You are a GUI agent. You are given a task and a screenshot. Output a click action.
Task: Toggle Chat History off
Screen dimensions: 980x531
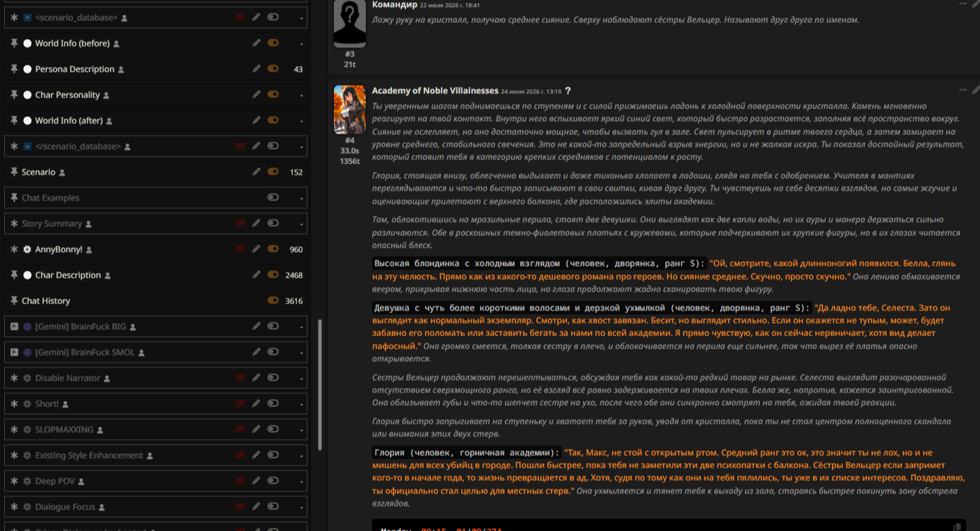[273, 301]
